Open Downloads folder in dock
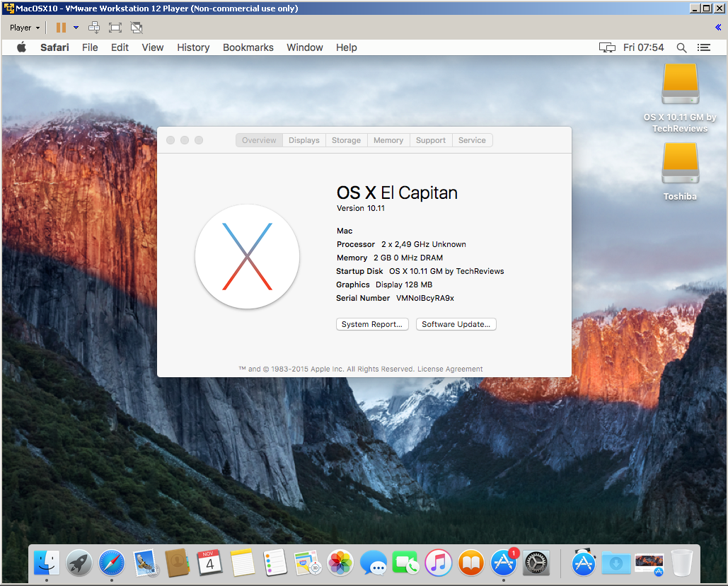The width and height of the screenshot is (728, 586). [x=616, y=563]
